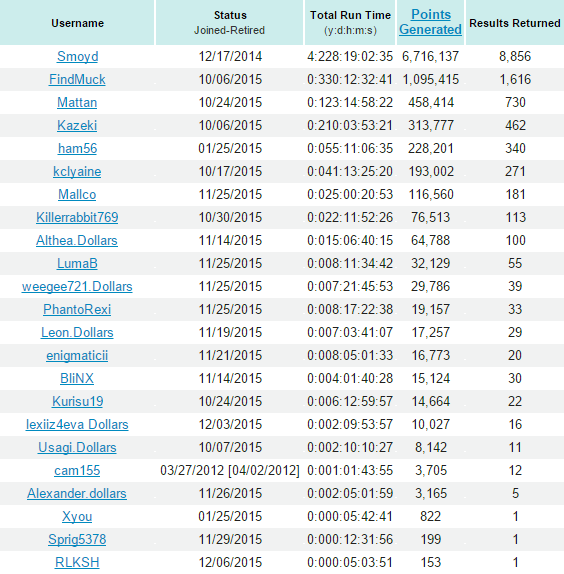Click the BliNX username link
Viewport: 564px width, 574px height.
[77, 379]
